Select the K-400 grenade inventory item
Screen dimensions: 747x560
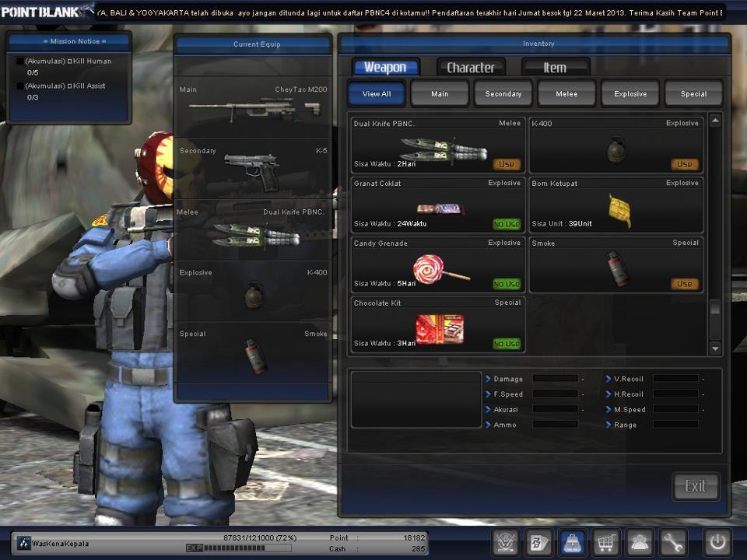point(616,145)
